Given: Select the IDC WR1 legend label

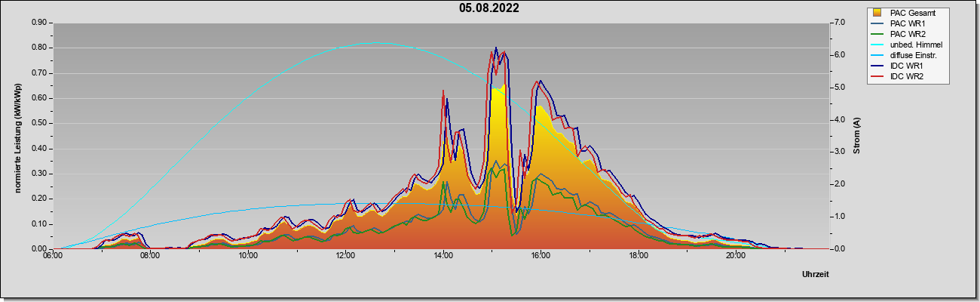Looking at the screenshot, I should click(907, 66).
